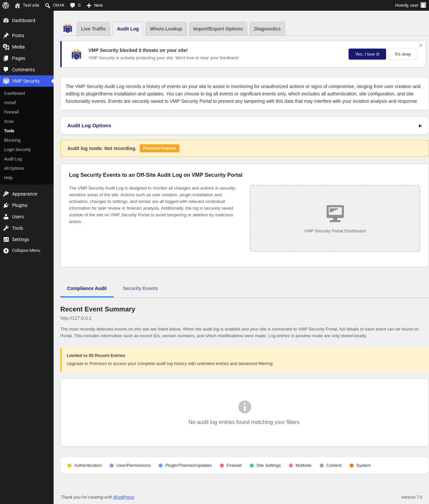Image resolution: width=429 pixels, height=504 pixels.
Task: Click the Dashboard gauge icon in sidebar
Action: [6, 20]
